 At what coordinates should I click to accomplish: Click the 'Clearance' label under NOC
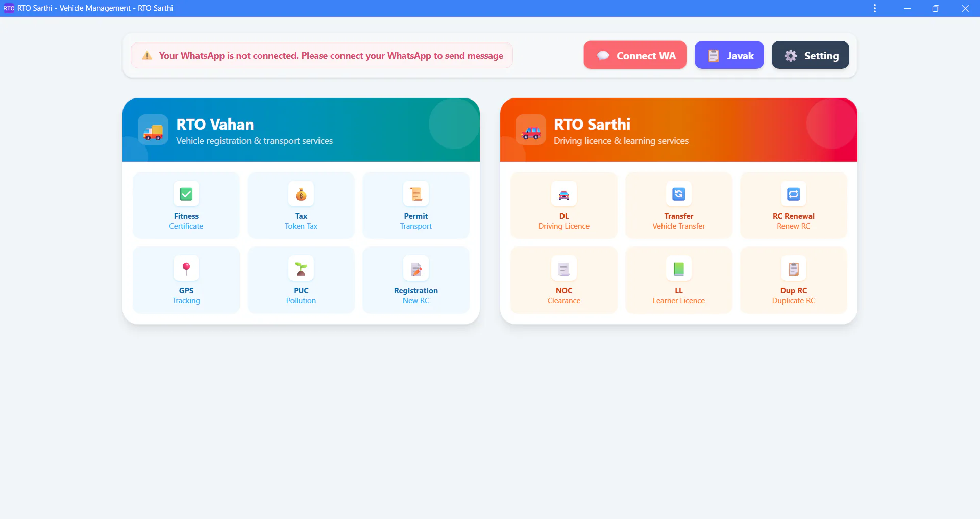tap(564, 301)
